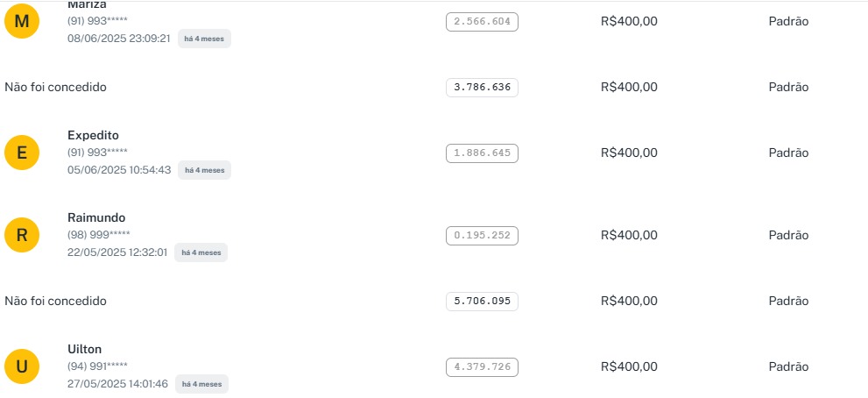Click Uilton's date 27/05/2025 14:01:46
868x398 pixels.
pyautogui.click(x=117, y=384)
